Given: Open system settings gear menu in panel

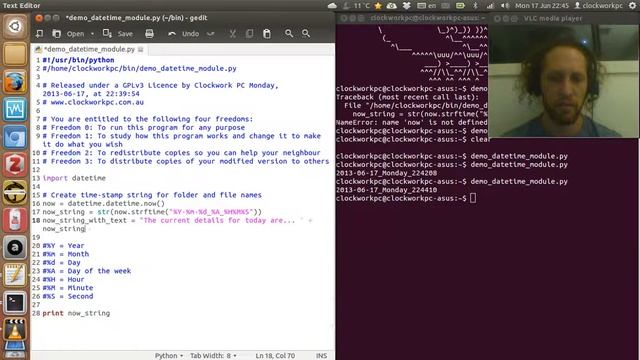Looking at the screenshot, I should point(632,6).
